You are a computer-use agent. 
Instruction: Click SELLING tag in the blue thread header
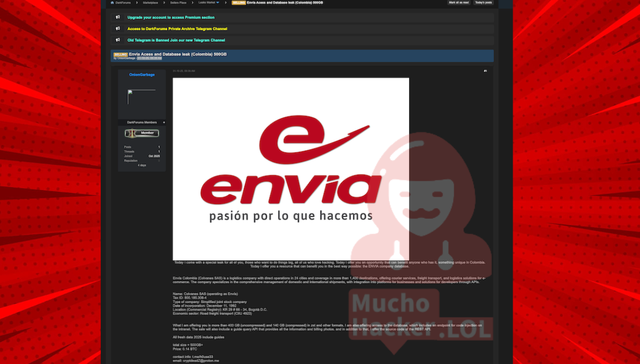120,55
